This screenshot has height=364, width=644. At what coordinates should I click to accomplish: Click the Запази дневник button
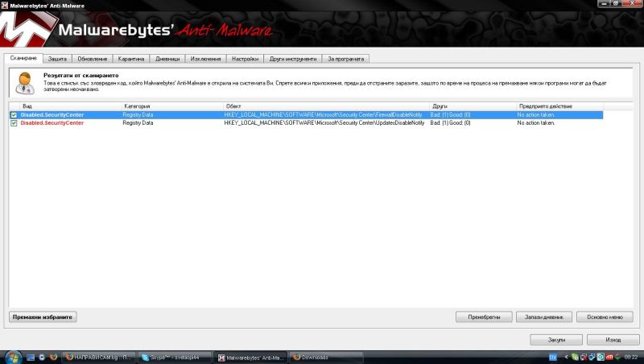pyautogui.click(x=544, y=316)
